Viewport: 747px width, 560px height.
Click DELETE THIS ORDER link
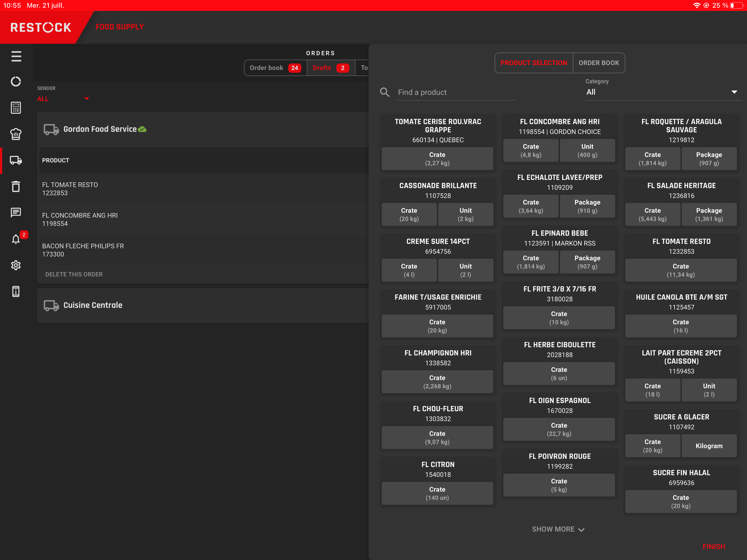point(74,274)
